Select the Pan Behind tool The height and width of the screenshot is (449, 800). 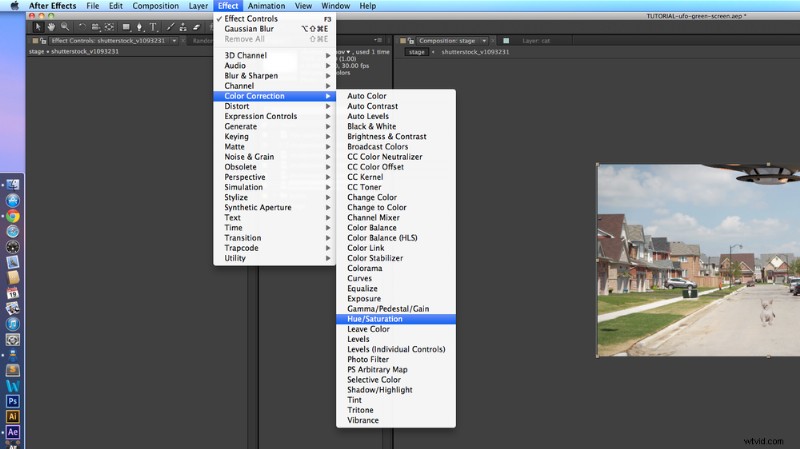coord(109,27)
